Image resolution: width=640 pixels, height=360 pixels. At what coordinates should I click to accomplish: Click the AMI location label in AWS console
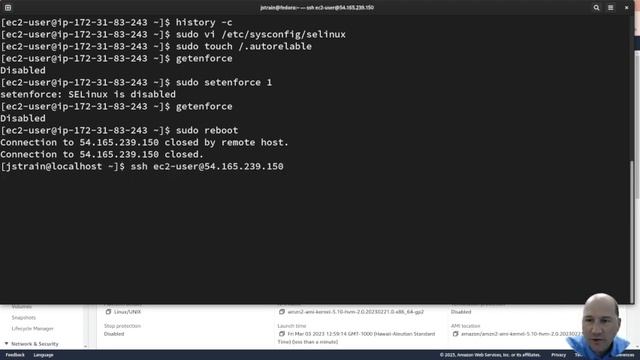click(466, 326)
